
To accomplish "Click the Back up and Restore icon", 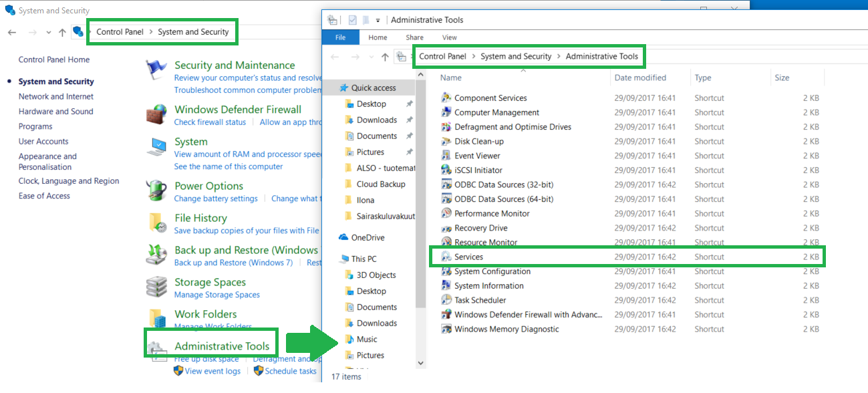I will tap(156, 255).
